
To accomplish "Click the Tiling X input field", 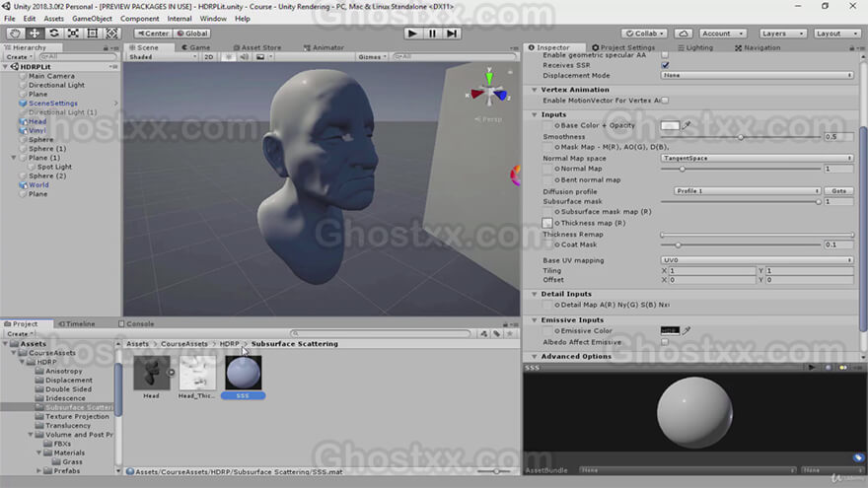I will [x=712, y=271].
